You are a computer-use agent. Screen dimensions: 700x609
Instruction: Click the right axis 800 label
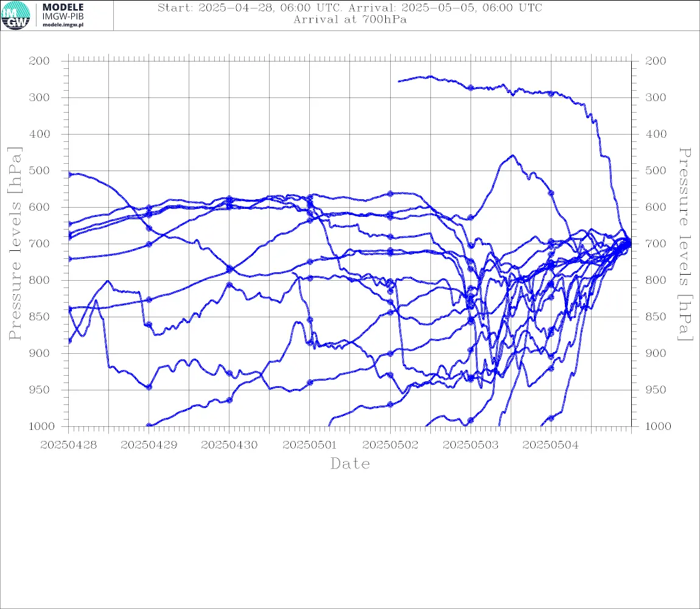point(656,280)
